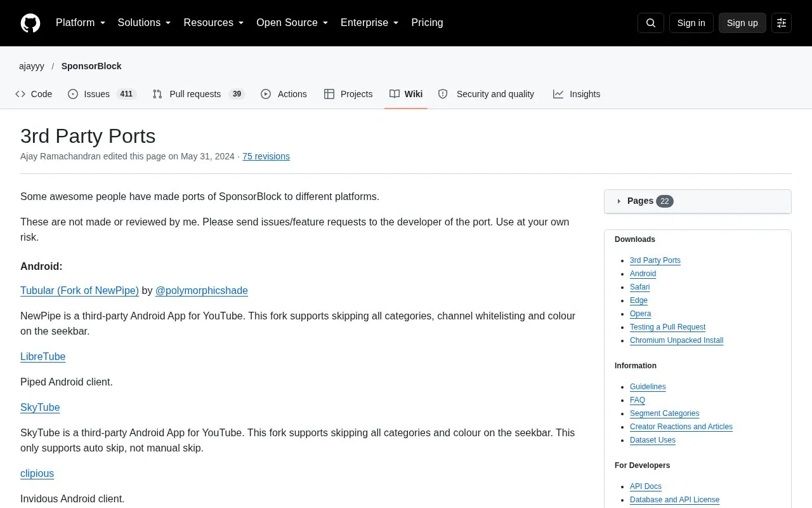Expand the Solutions menu
Screen dimensions: 812x508
[x=144, y=23]
